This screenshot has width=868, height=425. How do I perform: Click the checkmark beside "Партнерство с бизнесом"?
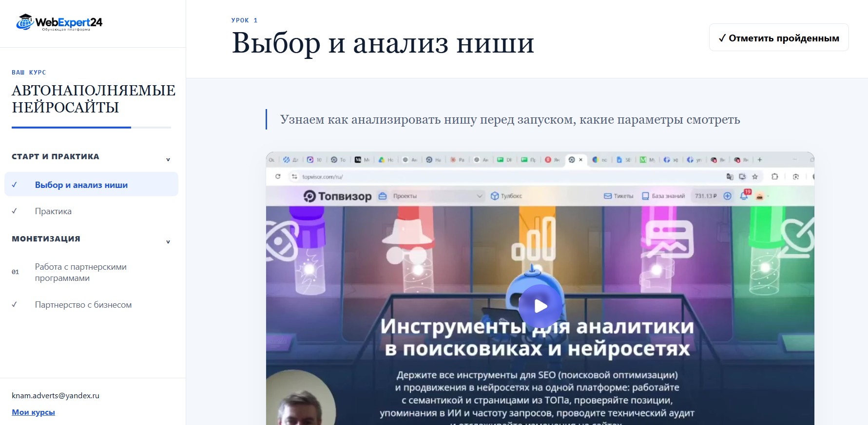(15, 305)
